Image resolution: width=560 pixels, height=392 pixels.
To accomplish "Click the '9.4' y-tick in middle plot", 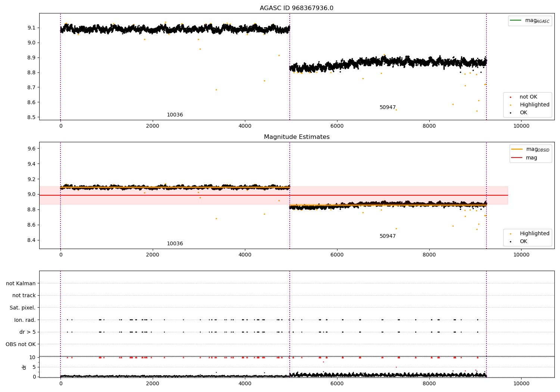I will [x=31, y=164].
